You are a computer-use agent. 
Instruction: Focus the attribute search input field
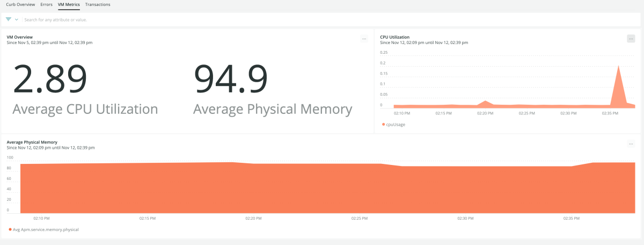point(330,19)
